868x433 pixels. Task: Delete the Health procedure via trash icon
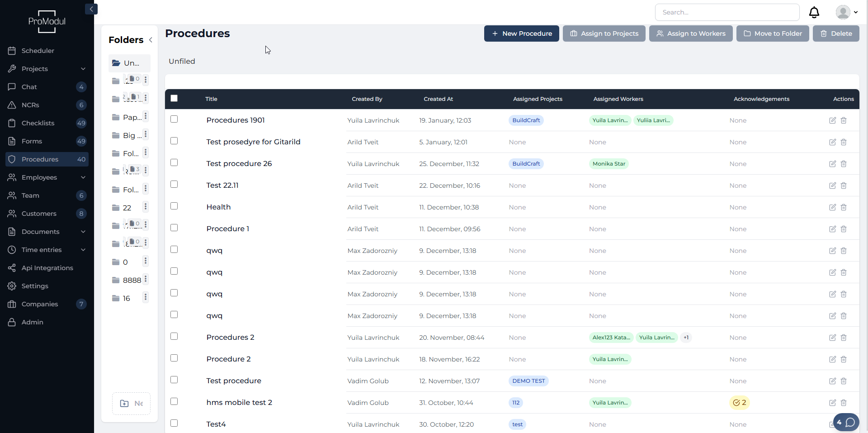tap(844, 207)
